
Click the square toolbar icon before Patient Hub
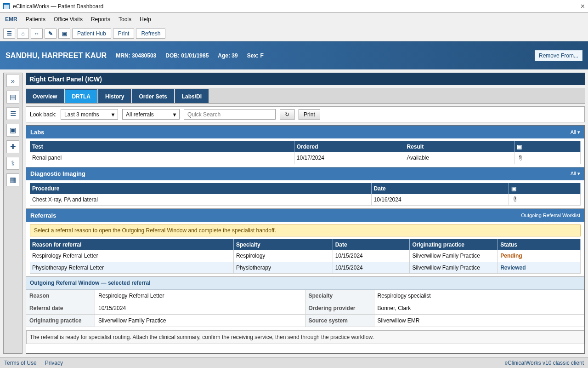tap(64, 34)
